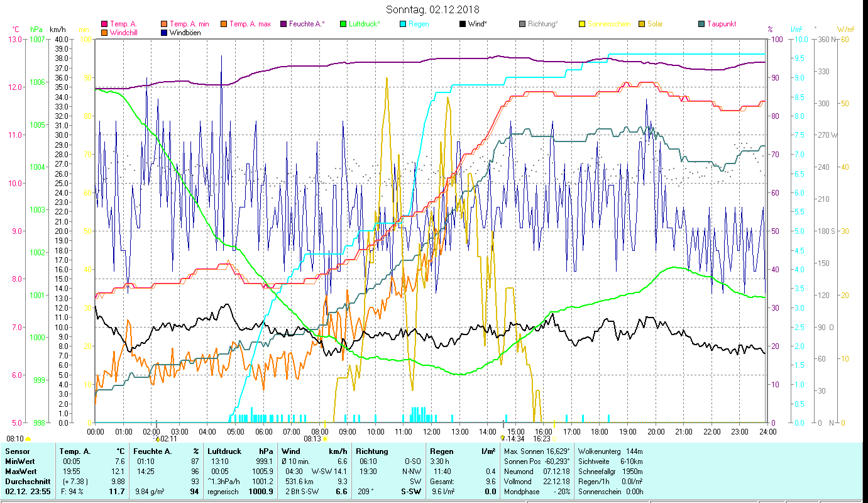Image resolution: width=868 pixels, height=503 pixels.
Task: Pick the black Wind* legend swatch
Action: pyautogui.click(x=463, y=25)
